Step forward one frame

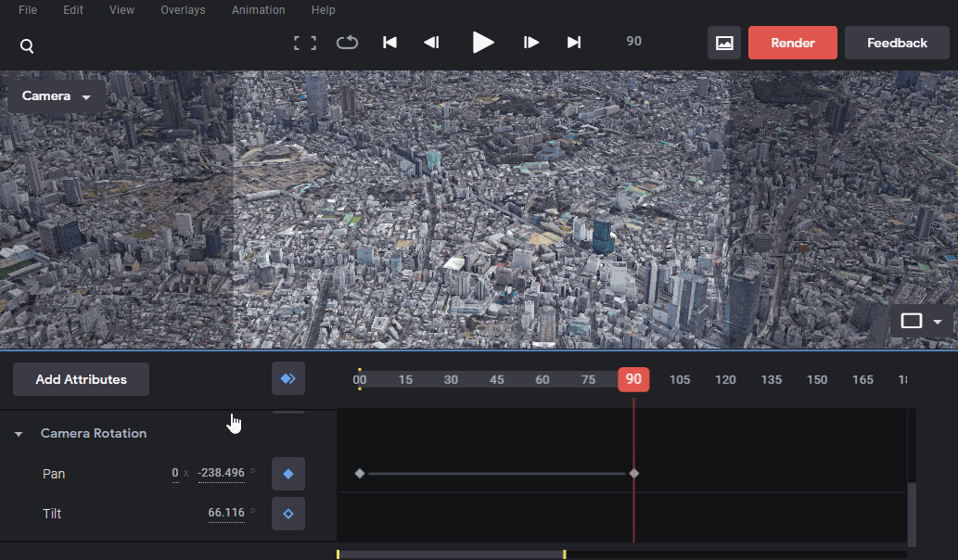[530, 42]
